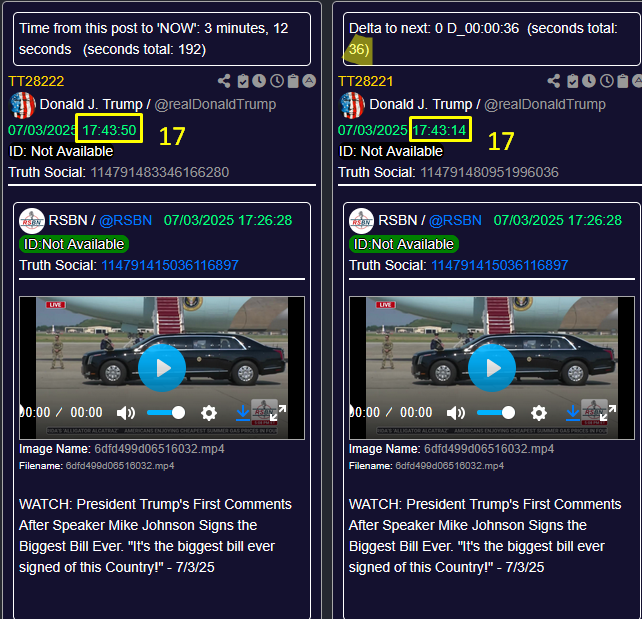Image resolution: width=642 pixels, height=619 pixels.
Task: Click the solid clock icon on post TT28222
Action: coord(259,81)
